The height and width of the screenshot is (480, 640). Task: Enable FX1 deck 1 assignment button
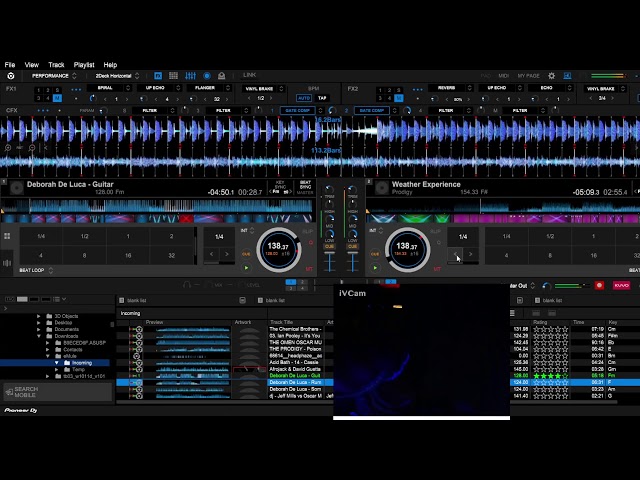38,90
